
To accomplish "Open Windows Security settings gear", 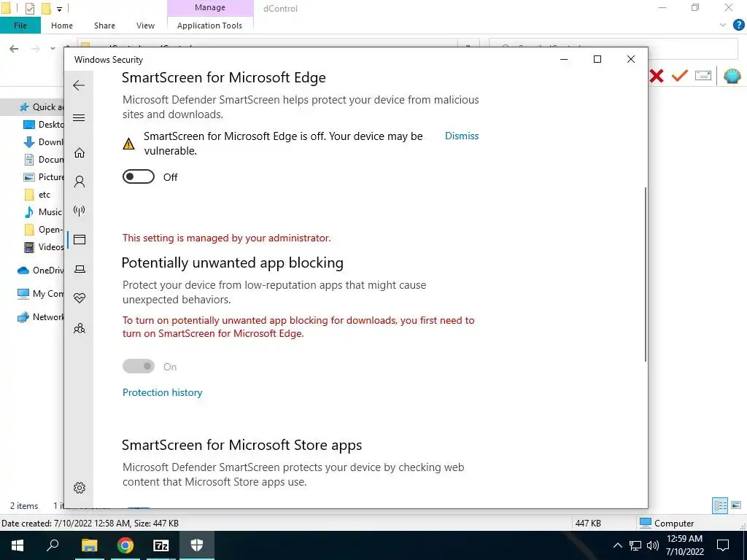I will click(x=79, y=488).
